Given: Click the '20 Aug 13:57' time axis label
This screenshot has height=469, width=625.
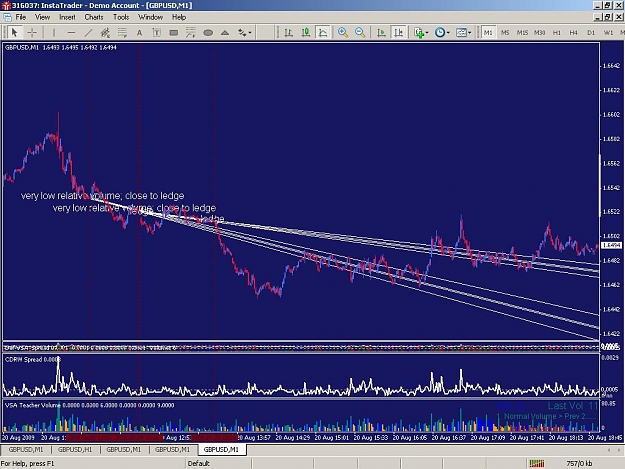Looking at the screenshot, I should click(x=254, y=438).
